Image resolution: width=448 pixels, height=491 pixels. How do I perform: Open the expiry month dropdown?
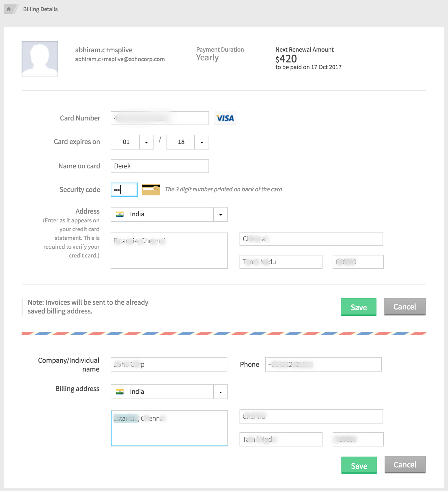pyautogui.click(x=146, y=142)
